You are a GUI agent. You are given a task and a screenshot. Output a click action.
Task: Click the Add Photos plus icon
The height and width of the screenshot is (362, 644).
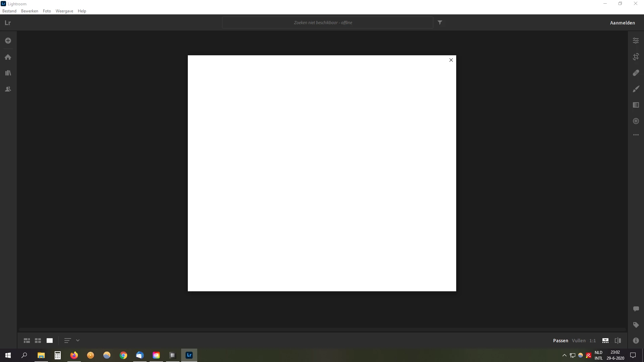pos(8,41)
